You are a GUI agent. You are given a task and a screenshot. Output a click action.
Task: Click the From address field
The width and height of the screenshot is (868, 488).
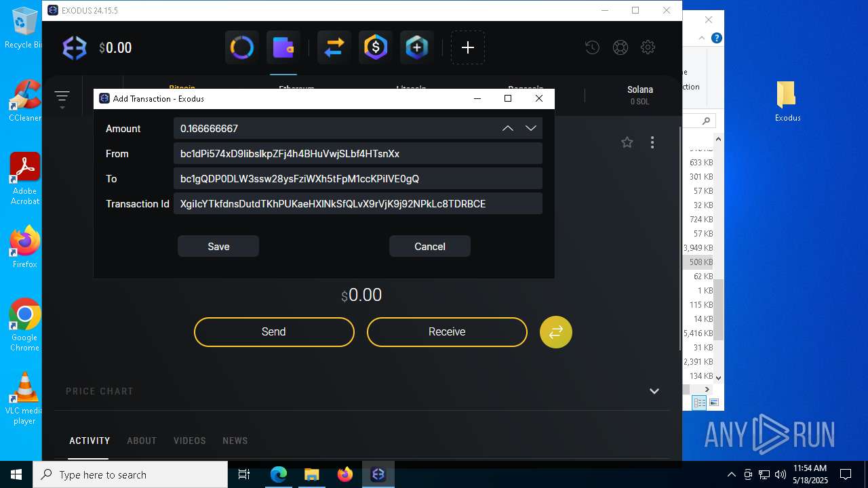pos(358,154)
